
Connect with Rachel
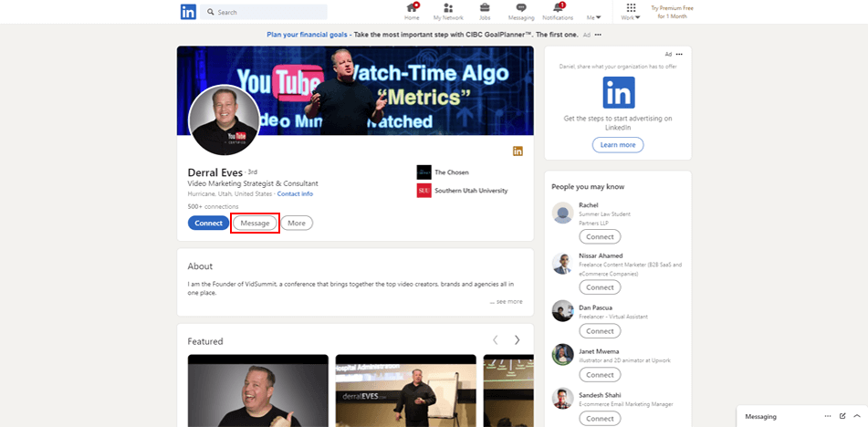[600, 236]
